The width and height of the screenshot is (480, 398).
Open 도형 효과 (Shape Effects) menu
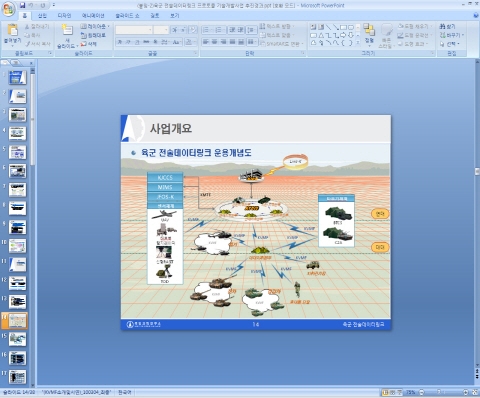coord(412,44)
